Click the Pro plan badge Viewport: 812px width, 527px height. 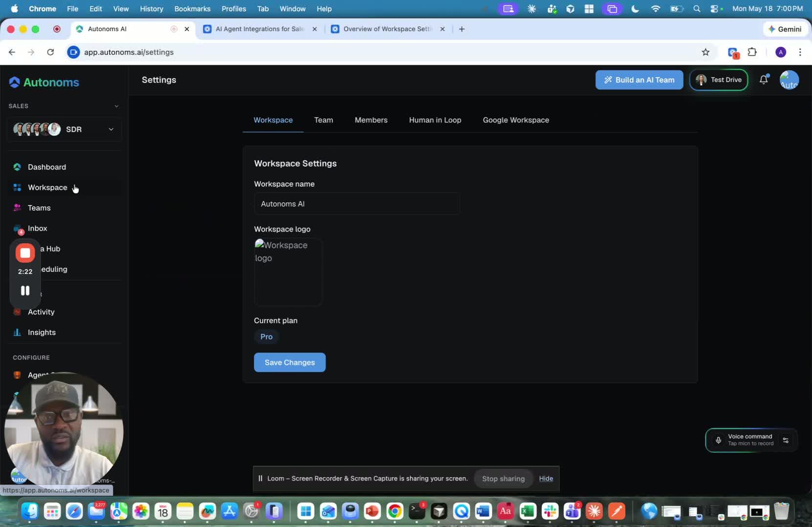pos(266,336)
